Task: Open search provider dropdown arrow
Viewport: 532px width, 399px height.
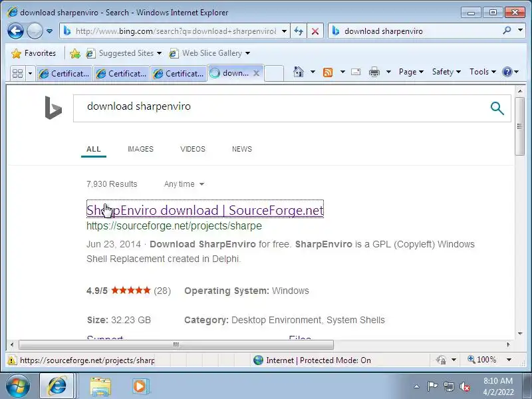Action: (520, 31)
